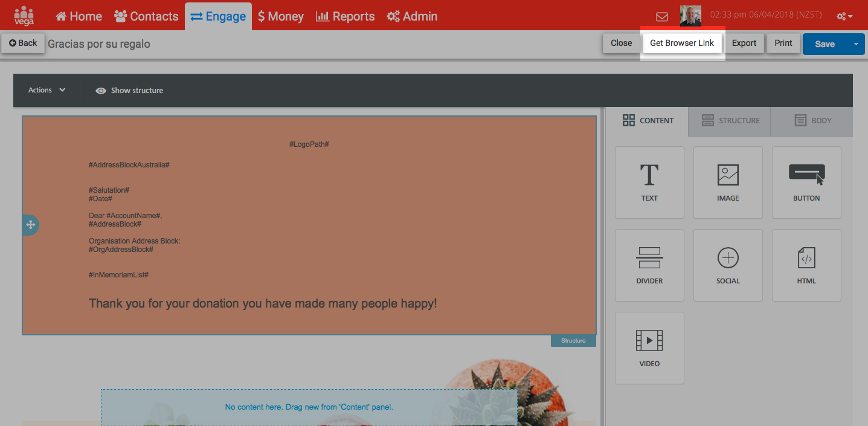The image size is (868, 426).
Task: Select the Social content block
Action: click(728, 265)
